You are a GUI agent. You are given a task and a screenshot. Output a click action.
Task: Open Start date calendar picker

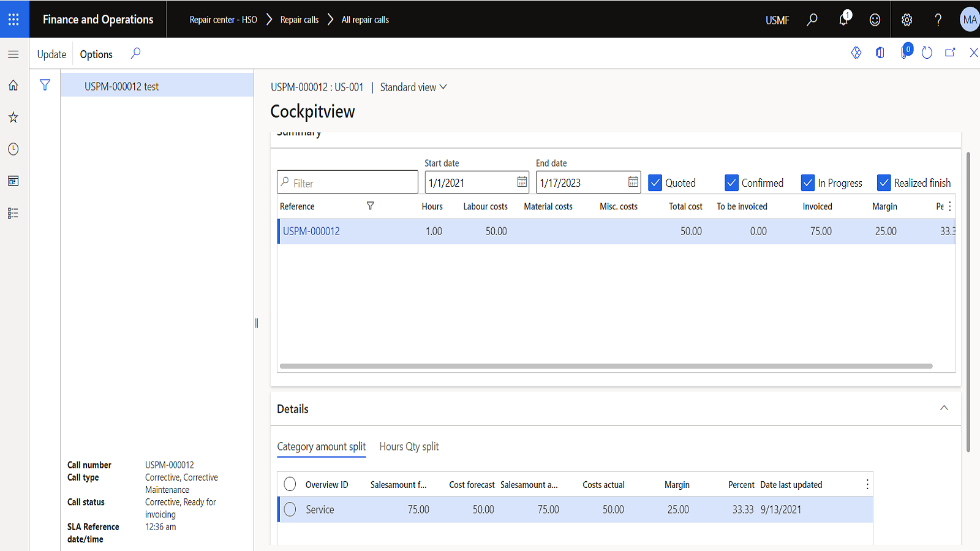click(522, 182)
